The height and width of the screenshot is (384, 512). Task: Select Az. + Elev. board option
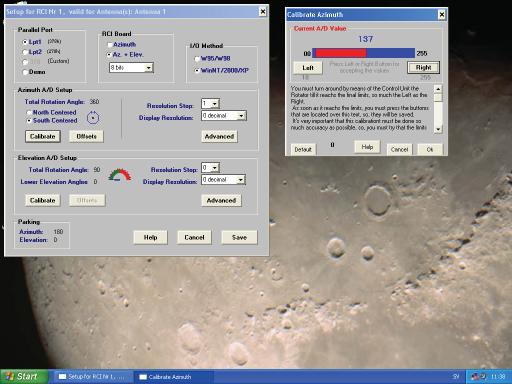(x=109, y=55)
